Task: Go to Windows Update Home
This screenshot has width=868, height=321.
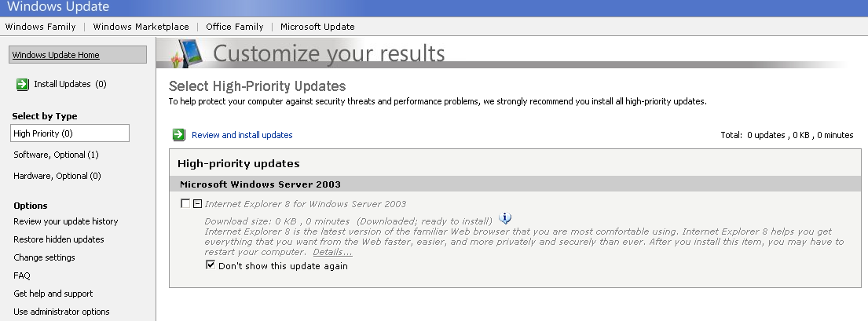Action: [56, 55]
